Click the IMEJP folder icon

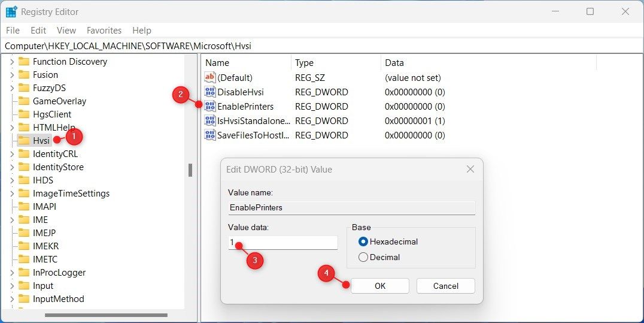[x=24, y=233]
